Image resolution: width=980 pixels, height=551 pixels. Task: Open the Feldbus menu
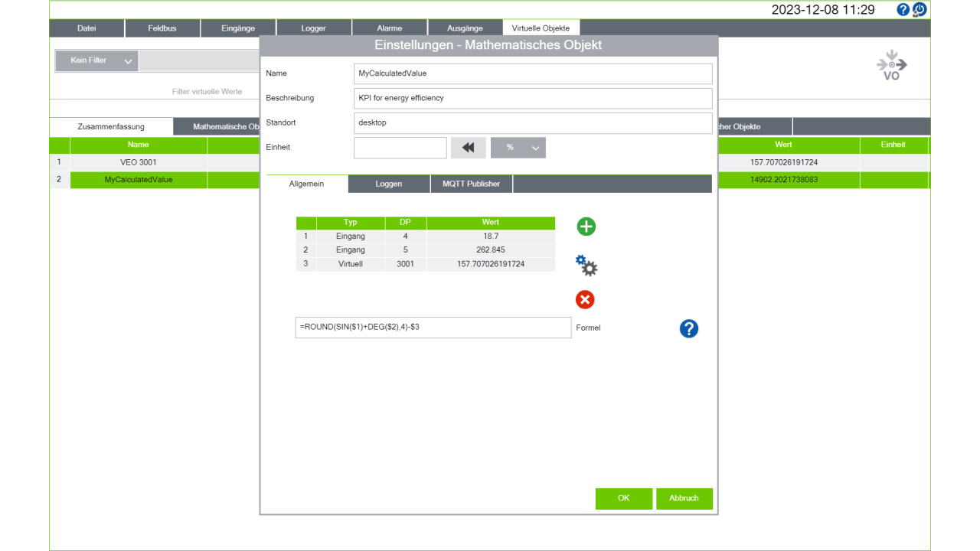(162, 28)
